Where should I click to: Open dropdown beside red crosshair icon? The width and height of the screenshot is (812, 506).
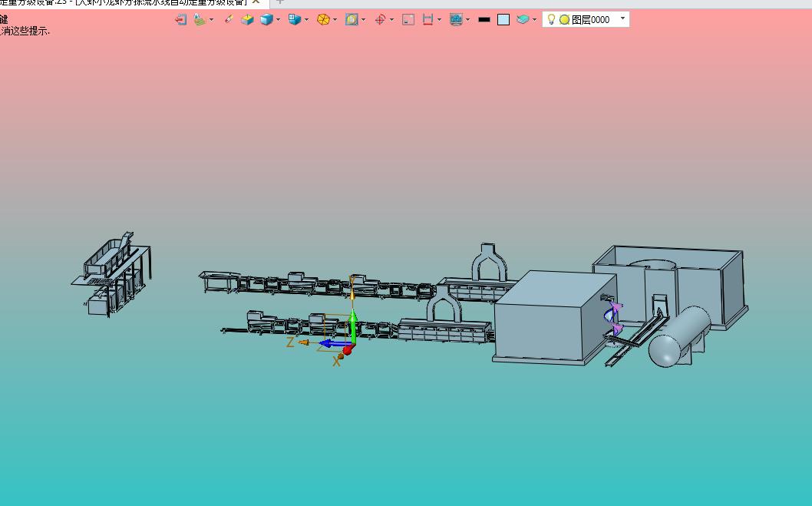coord(391,20)
